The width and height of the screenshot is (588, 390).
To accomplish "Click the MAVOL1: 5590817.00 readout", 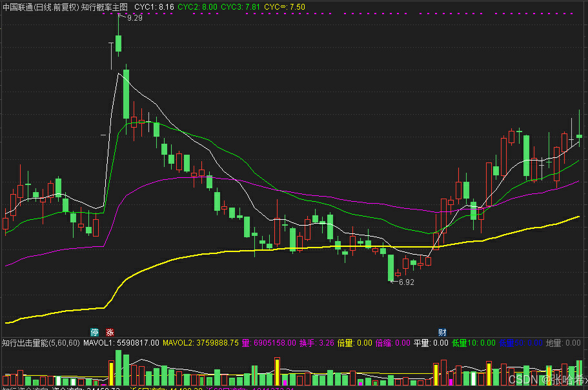I will pyautogui.click(x=121, y=343).
